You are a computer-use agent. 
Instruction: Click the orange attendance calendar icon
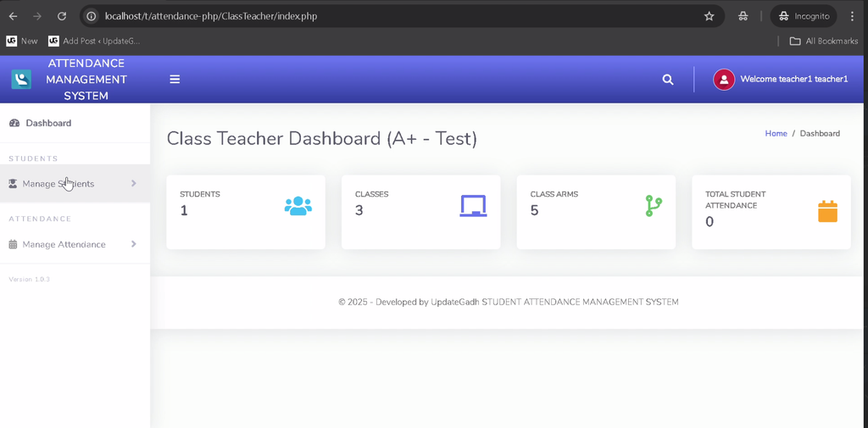click(x=827, y=212)
